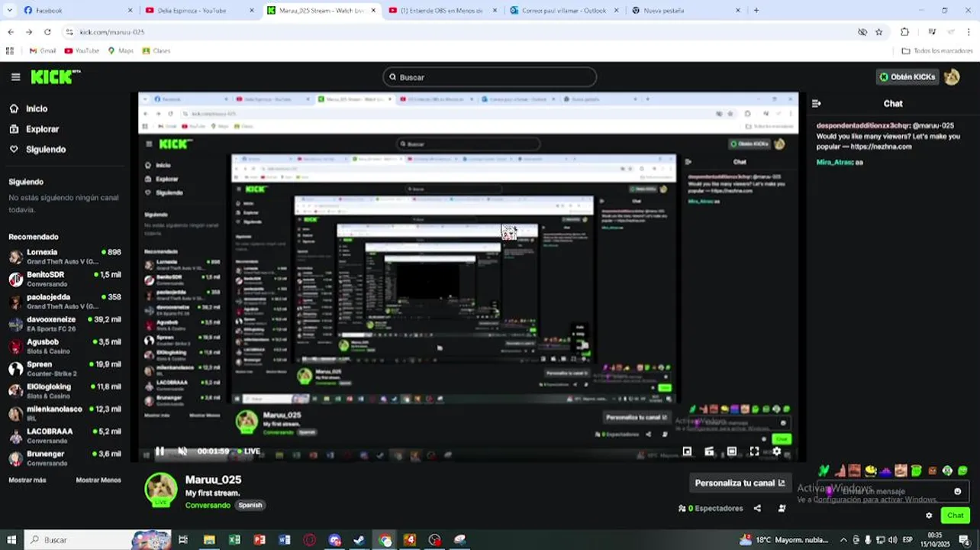Open the mini player (picture-in-picture) mode
Image resolution: width=980 pixels, height=550 pixels.
687,451
